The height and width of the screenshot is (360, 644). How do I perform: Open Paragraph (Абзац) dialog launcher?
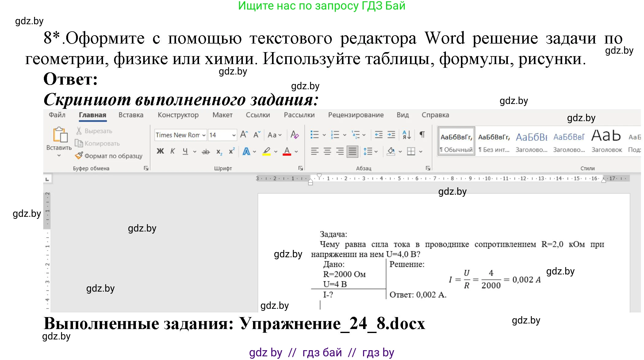[x=428, y=168]
